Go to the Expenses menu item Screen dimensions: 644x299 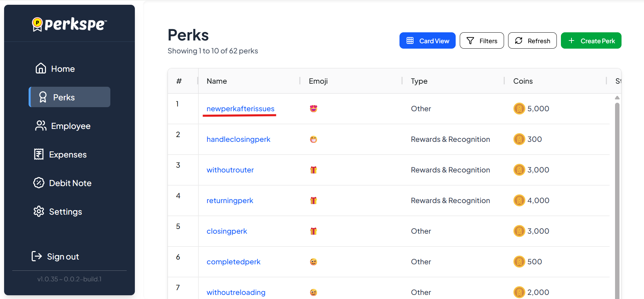point(68,154)
